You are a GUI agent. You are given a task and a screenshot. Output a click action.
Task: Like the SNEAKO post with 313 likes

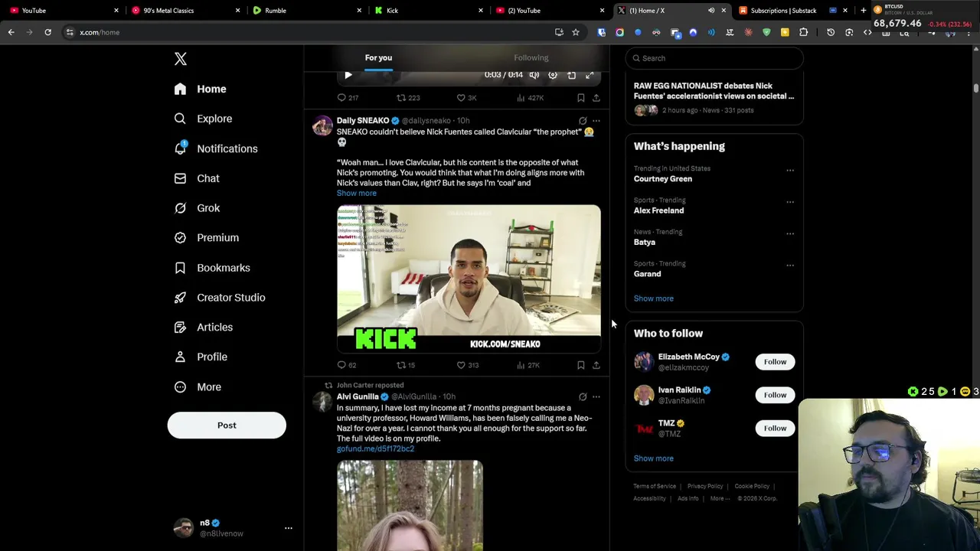point(468,365)
